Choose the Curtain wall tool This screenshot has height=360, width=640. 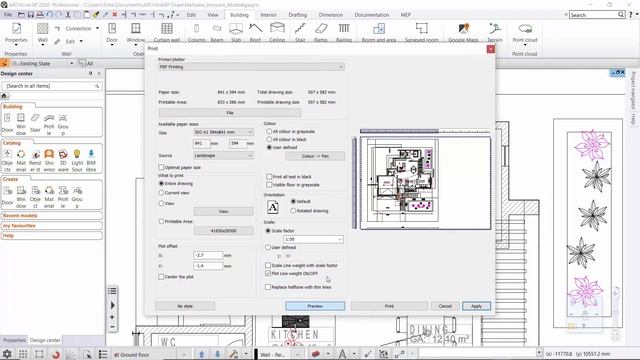click(167, 32)
